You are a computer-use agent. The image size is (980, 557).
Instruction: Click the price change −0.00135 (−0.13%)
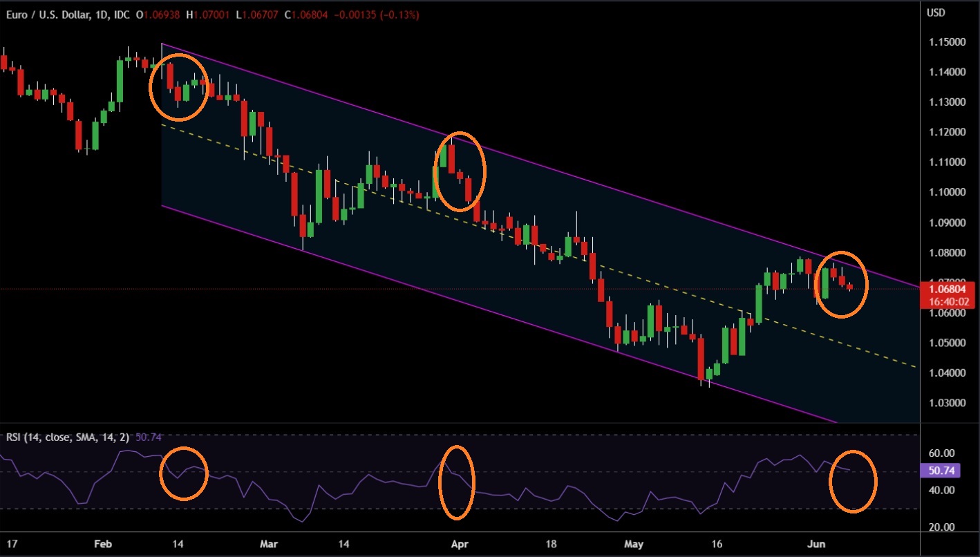[x=377, y=15]
